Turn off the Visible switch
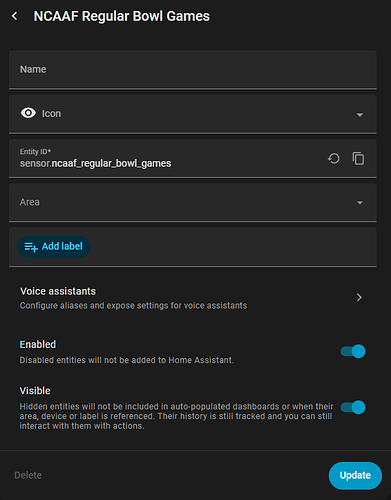391x500 pixels. point(353,407)
